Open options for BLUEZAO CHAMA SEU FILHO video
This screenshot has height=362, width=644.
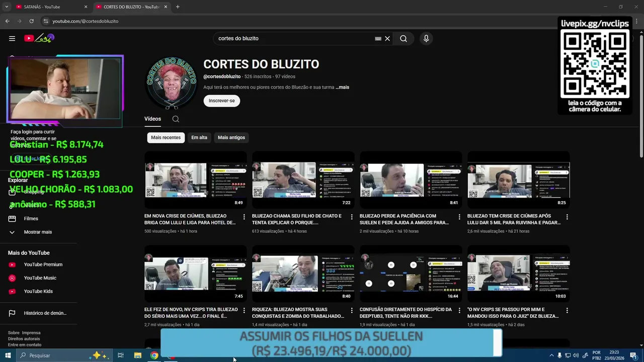pos(352,217)
